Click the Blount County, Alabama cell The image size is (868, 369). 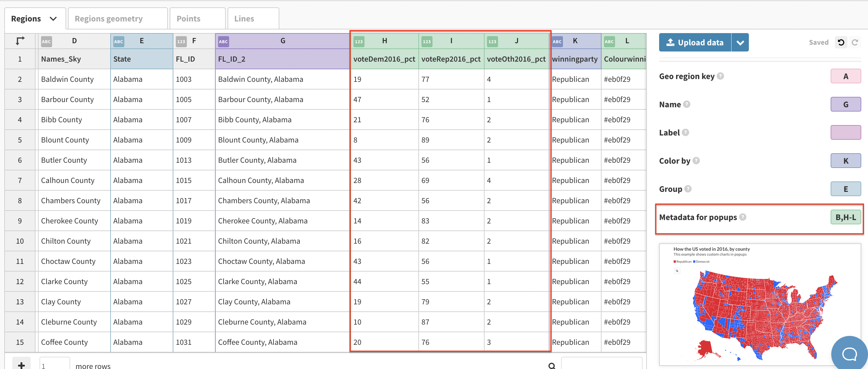(282, 140)
